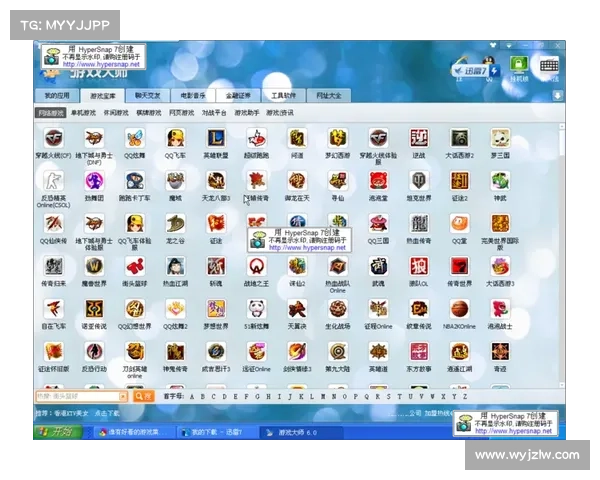The image size is (600, 480).
Task: Filter games by letter Z
Action: (465, 397)
